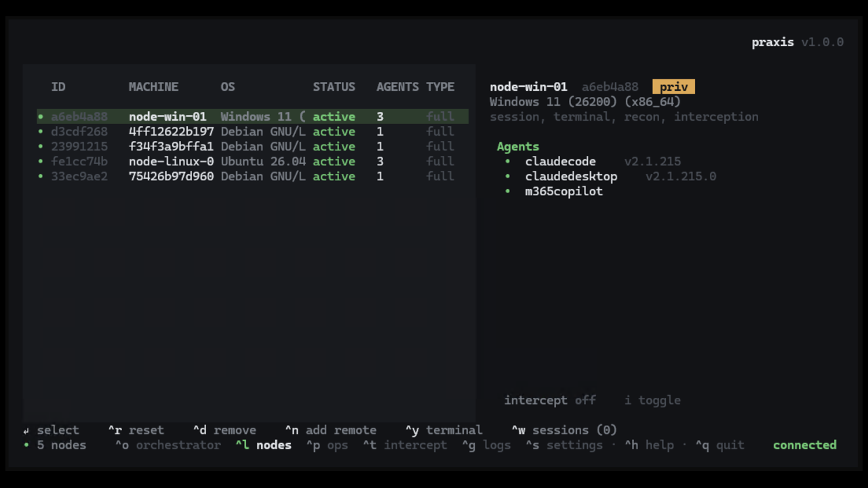This screenshot has width=868, height=488.
Task: Click node-win-01 title in details panel
Action: coord(528,87)
